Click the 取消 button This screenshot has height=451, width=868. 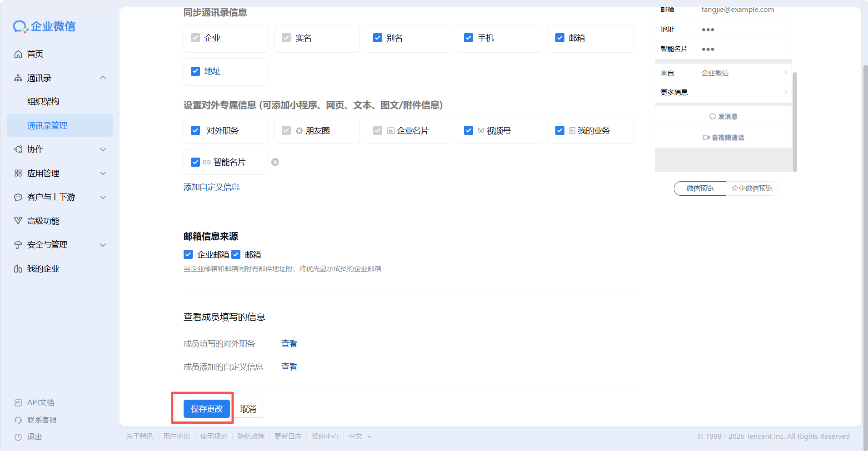[248, 409]
